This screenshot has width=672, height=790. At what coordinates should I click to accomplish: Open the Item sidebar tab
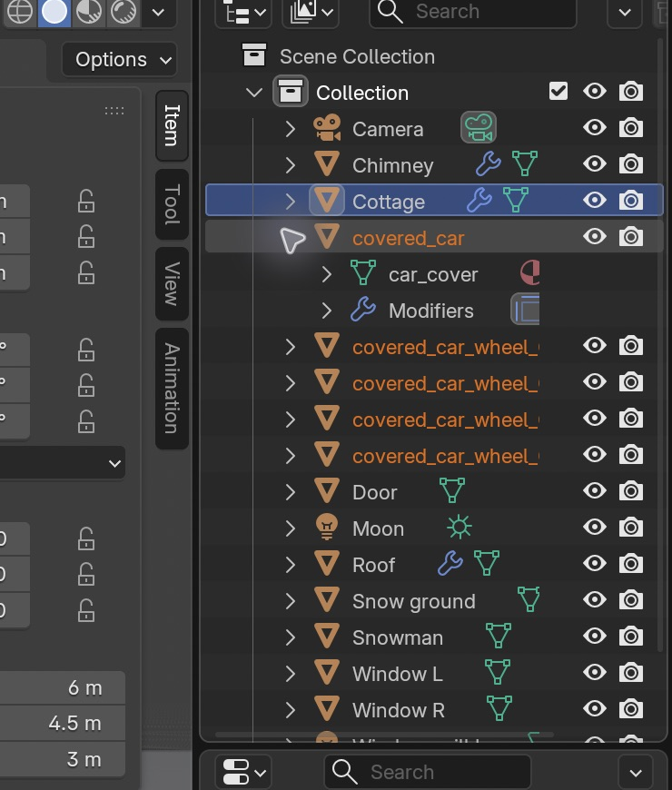[x=172, y=125]
